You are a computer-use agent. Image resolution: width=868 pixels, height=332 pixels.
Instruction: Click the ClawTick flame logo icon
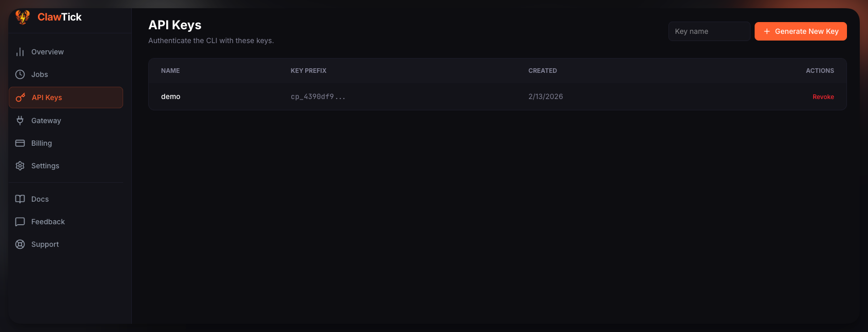click(x=22, y=17)
